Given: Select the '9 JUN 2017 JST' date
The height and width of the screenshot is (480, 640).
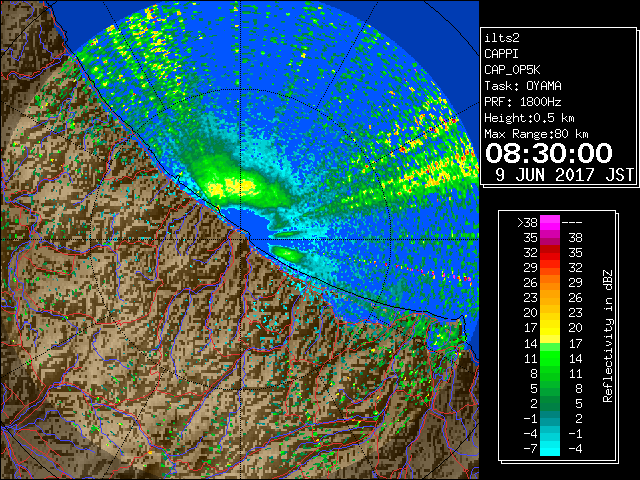Looking at the screenshot, I should pos(564,175).
